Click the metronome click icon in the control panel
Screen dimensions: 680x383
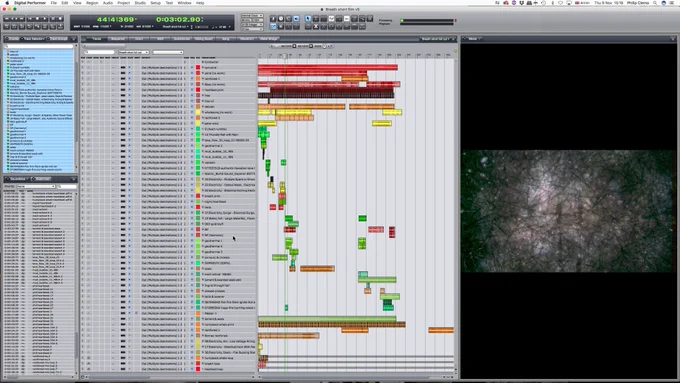click(273, 19)
